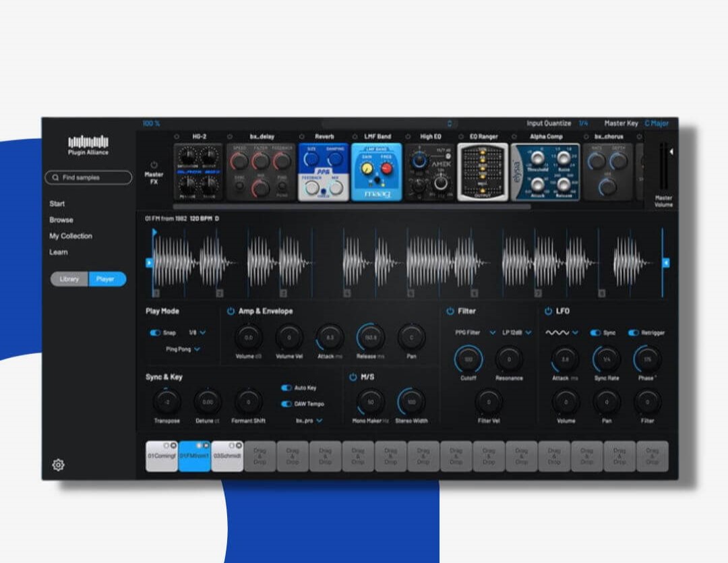Toggle the LFO Retrigger switch
The width and height of the screenshot is (728, 563).
[633, 332]
